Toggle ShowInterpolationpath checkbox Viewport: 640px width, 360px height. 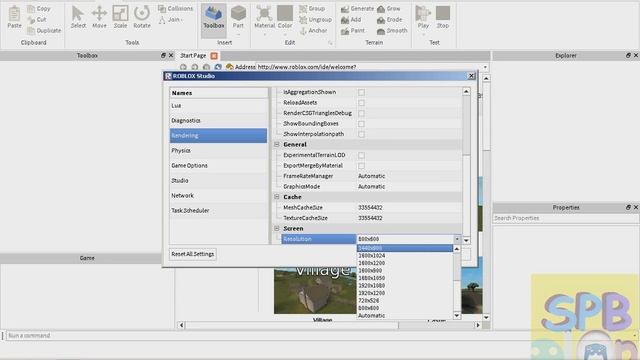(x=361, y=134)
